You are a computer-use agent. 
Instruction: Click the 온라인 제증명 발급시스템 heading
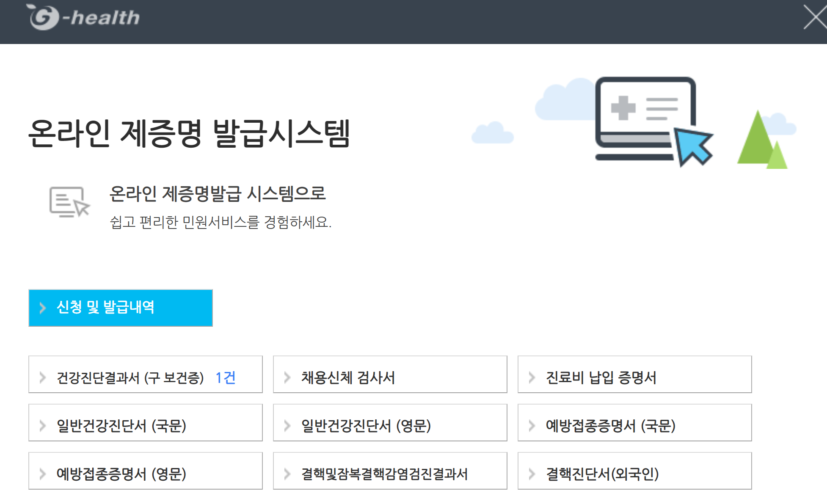point(189,133)
